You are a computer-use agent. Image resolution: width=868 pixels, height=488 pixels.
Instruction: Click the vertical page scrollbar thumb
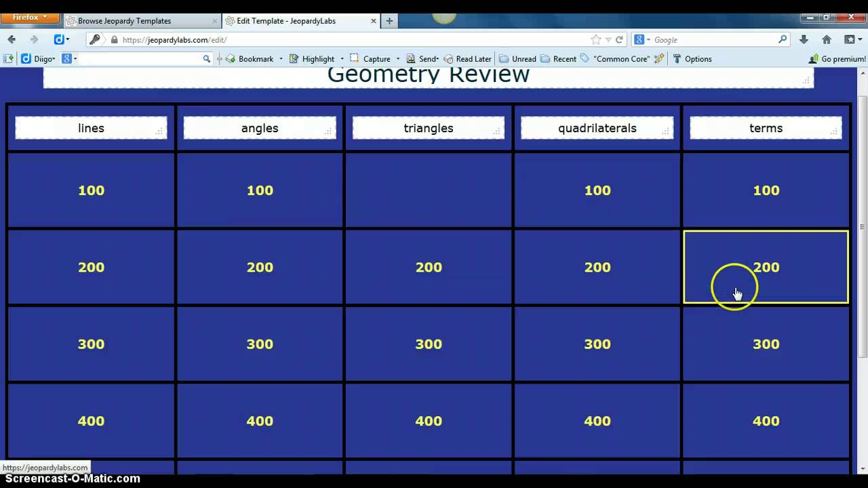click(863, 227)
